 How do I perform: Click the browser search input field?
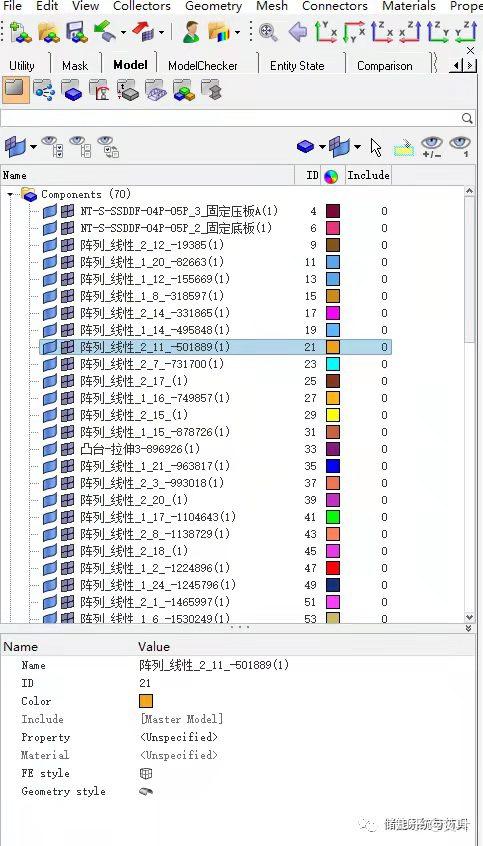click(x=231, y=118)
